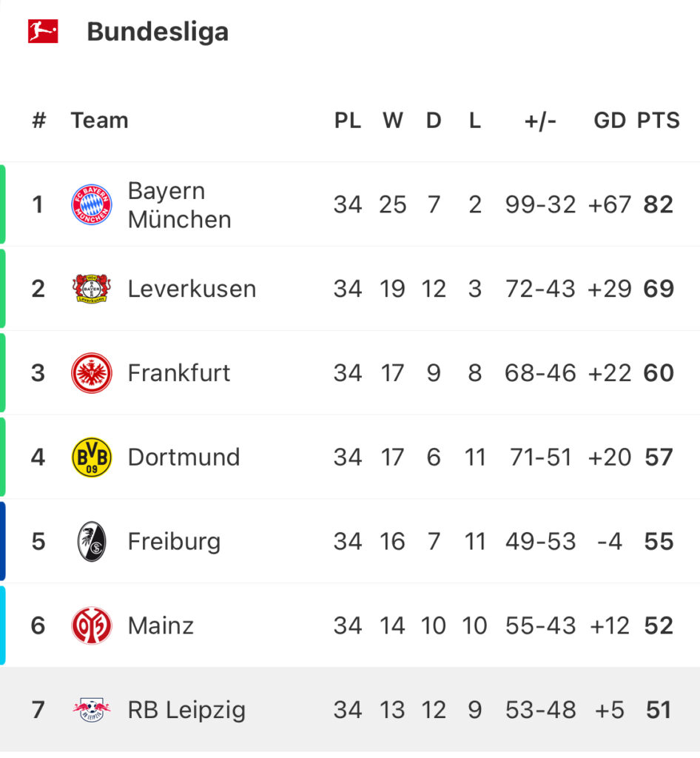700x758 pixels.
Task: Click the GD column header
Action: point(610,121)
